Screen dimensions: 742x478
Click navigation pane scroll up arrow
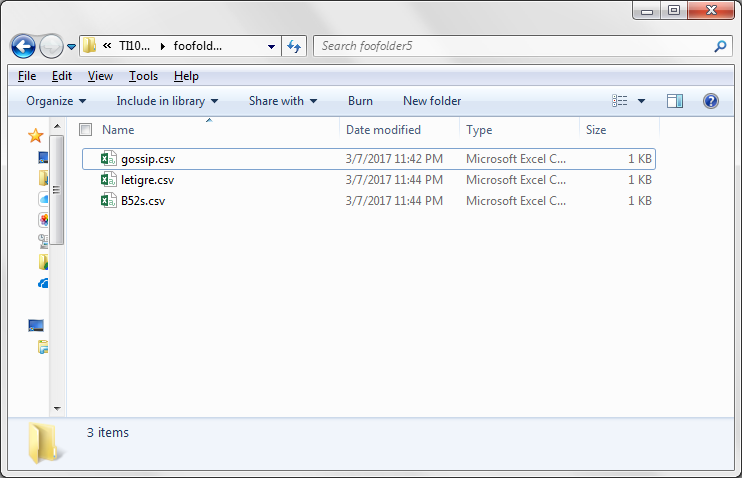[x=57, y=126]
